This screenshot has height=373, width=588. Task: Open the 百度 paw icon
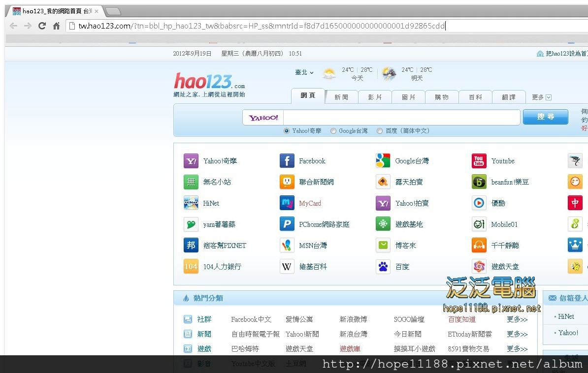tap(383, 267)
